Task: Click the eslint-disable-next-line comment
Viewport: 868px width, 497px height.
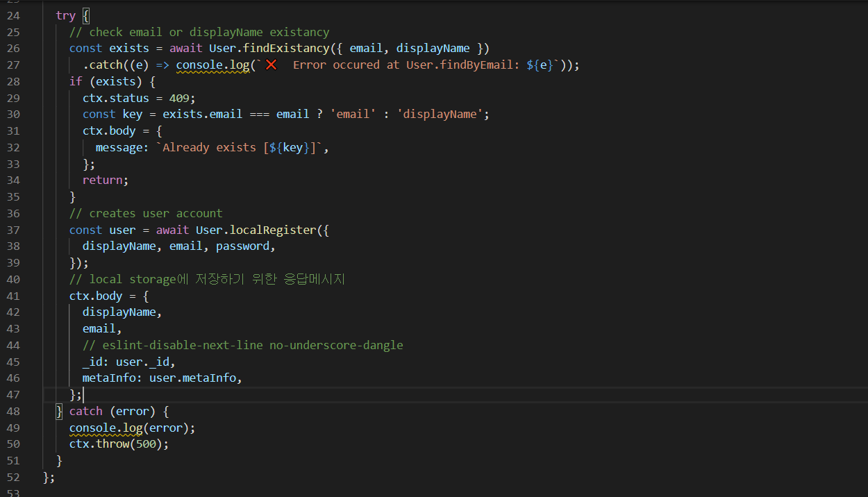Action: (243, 345)
